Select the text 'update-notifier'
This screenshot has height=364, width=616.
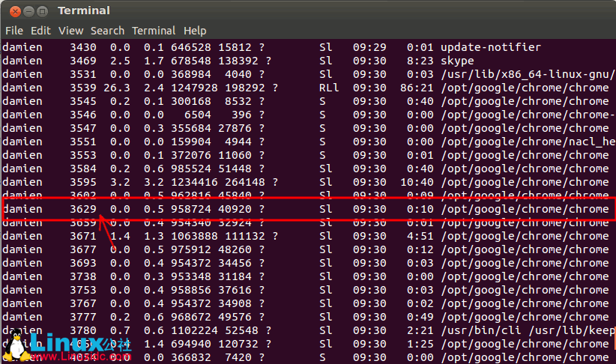[491, 47]
